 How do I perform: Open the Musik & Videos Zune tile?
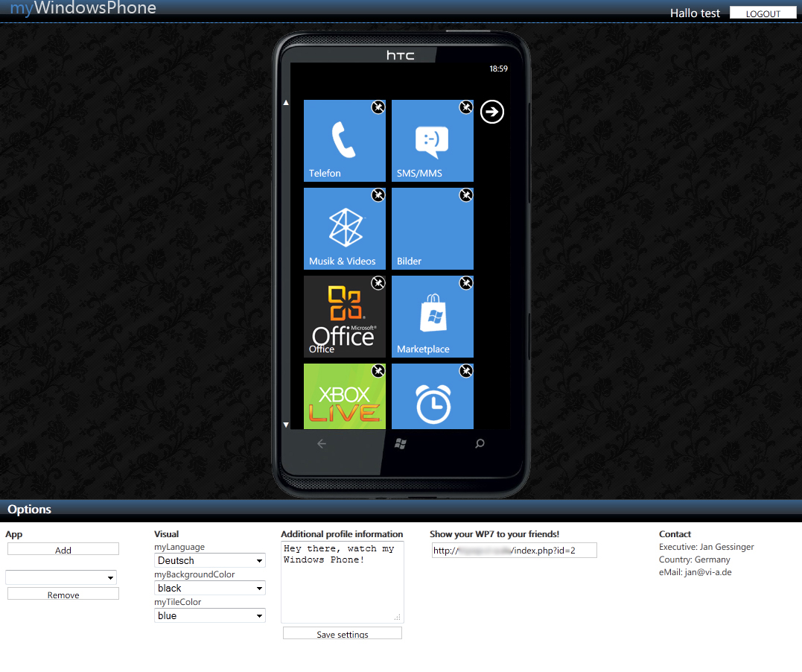click(344, 229)
